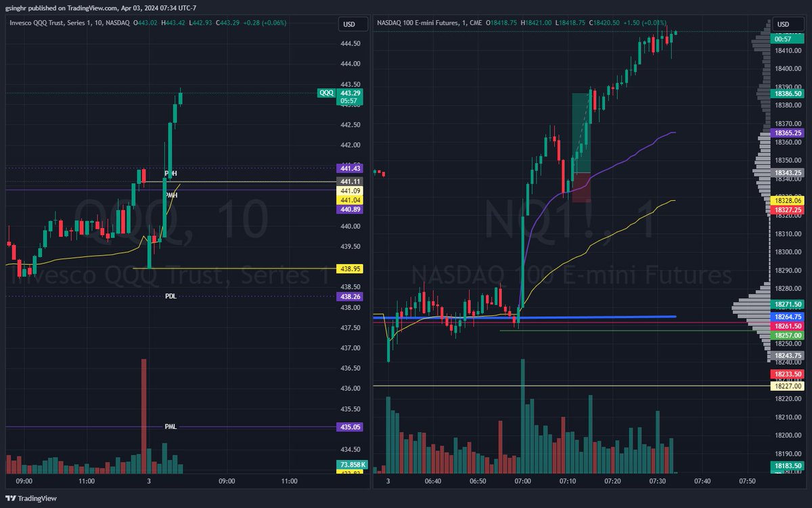Select the Invesco QQQ Trust symbol title
Image resolution: width=812 pixels, height=508 pixels.
coord(69,23)
